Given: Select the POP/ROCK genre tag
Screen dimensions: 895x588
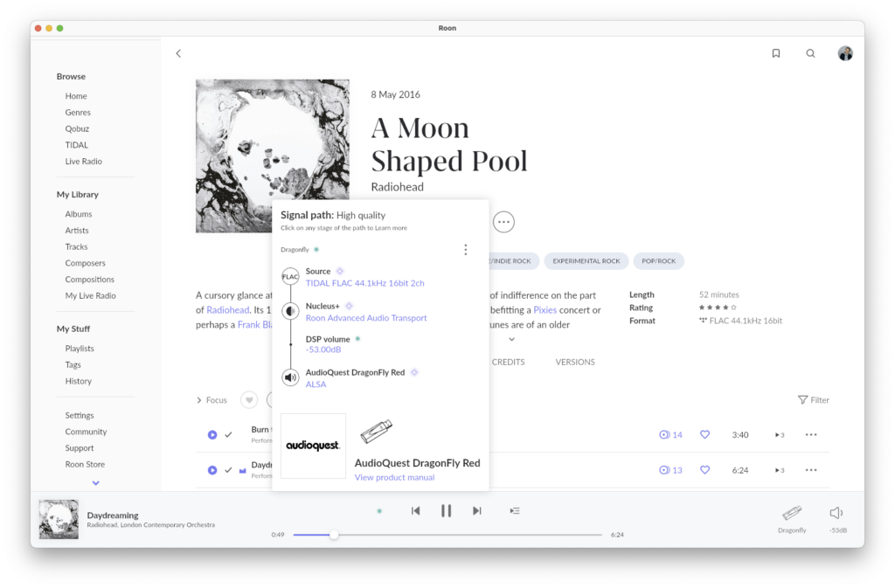Looking at the screenshot, I should tap(659, 260).
